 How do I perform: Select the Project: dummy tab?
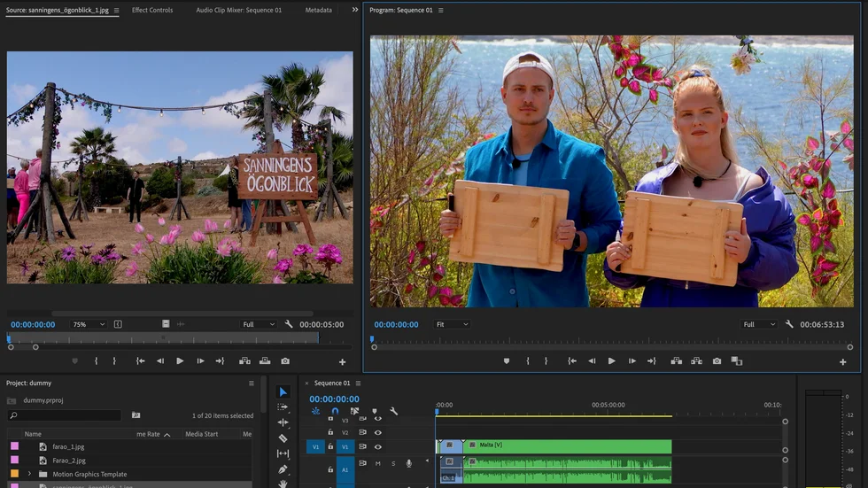[x=28, y=383]
